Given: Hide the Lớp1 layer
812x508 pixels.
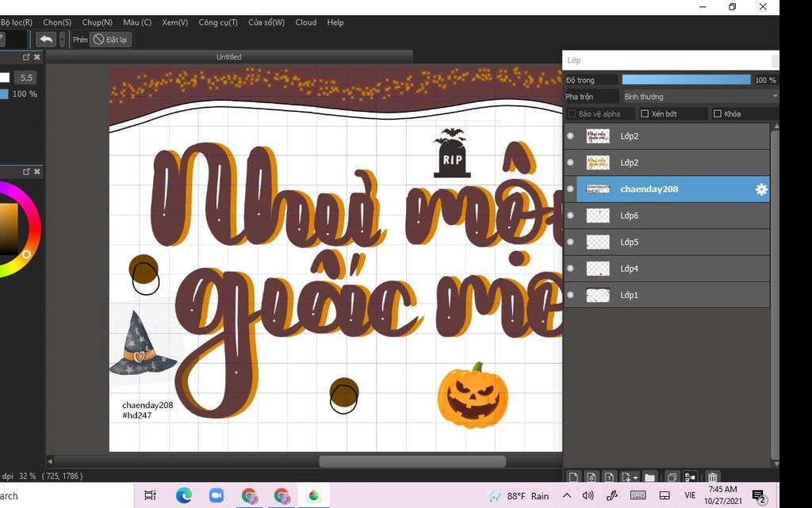Looking at the screenshot, I should click(571, 295).
